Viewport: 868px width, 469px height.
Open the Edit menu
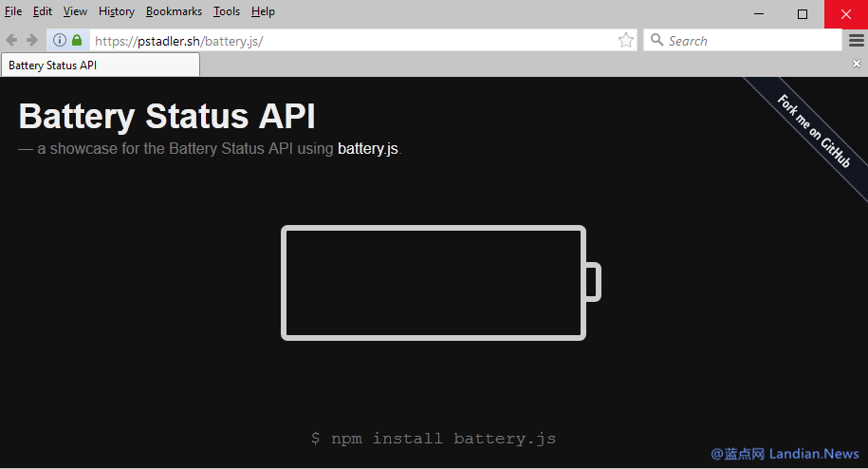pyautogui.click(x=43, y=11)
